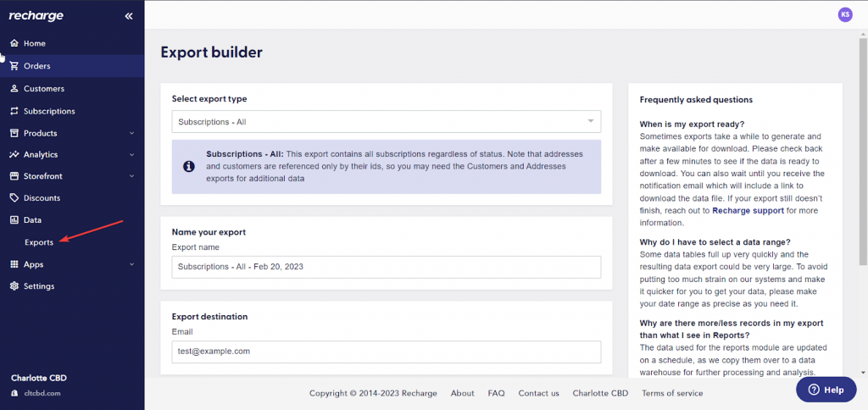
Task: Select Exports under Data
Action: point(39,242)
